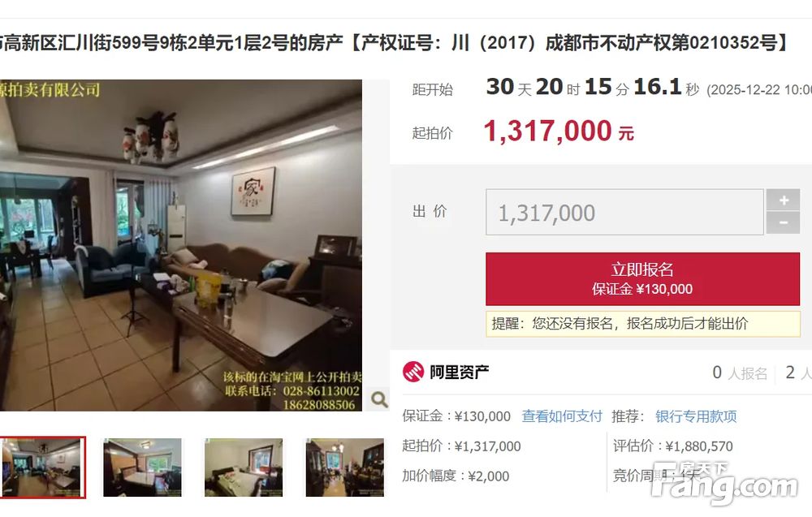The height and width of the screenshot is (517, 812).
Task: Click the 阿里资产 logo icon
Action: coord(413,372)
